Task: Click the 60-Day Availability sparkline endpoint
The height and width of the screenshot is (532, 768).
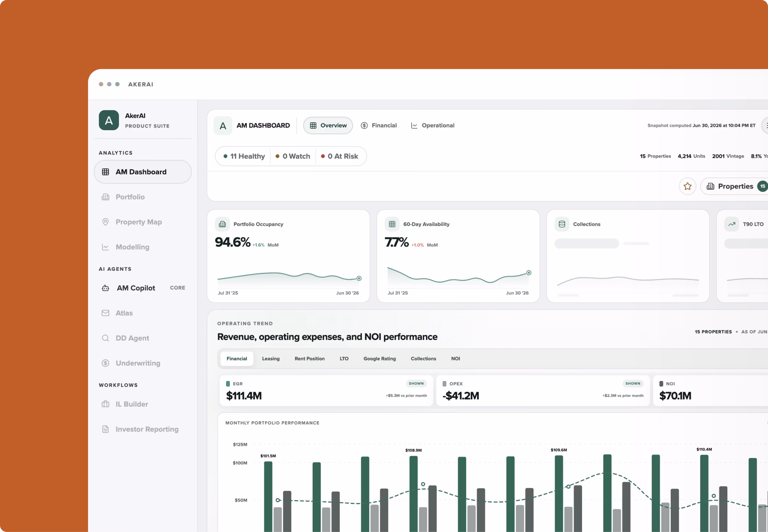Action: [529, 273]
